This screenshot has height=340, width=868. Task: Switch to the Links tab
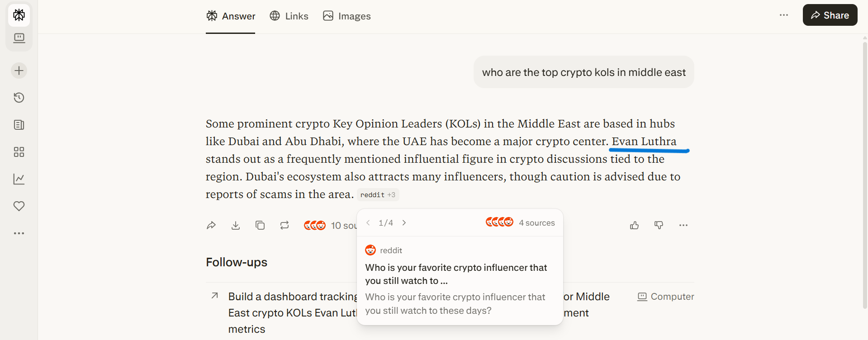click(289, 16)
